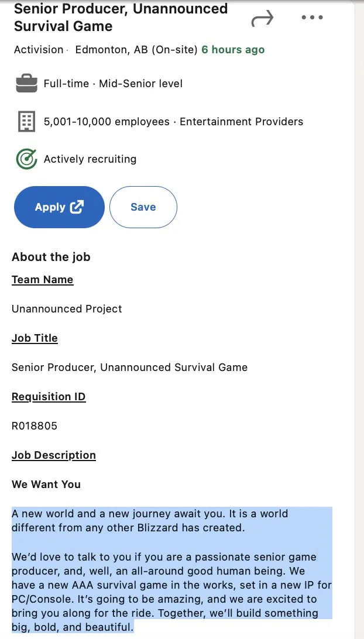Click the R018805 requisition number
Screen dimensions: 364x639
click(x=35, y=426)
